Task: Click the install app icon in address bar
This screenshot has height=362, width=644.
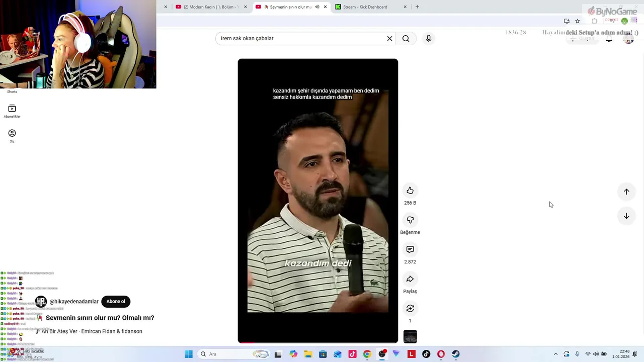Action: tap(567, 21)
